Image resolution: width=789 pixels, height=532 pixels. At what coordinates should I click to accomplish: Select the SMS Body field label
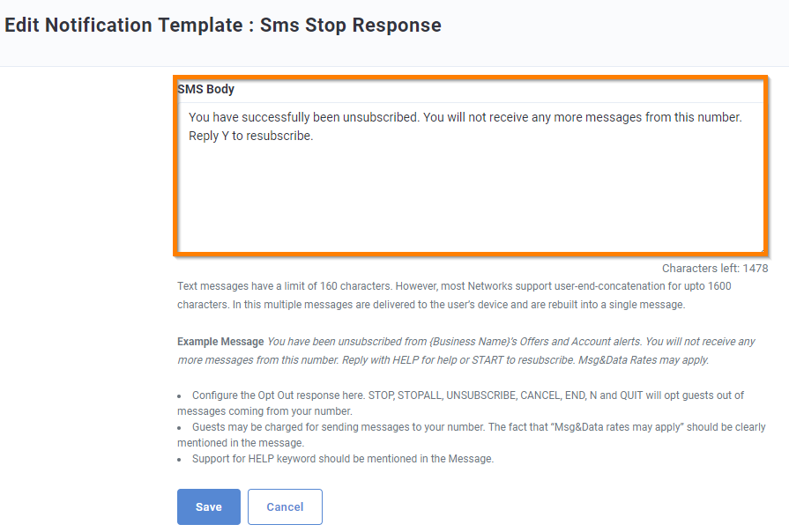click(205, 89)
